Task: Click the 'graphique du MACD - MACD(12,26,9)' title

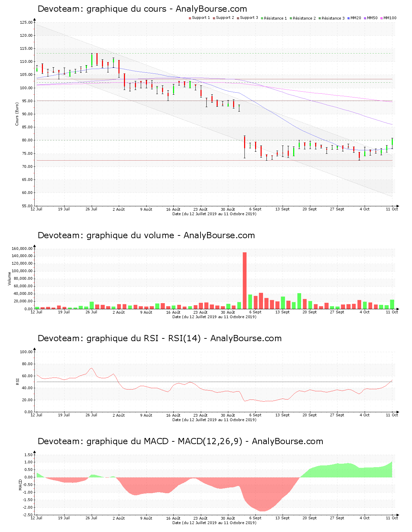Action: (180, 441)
